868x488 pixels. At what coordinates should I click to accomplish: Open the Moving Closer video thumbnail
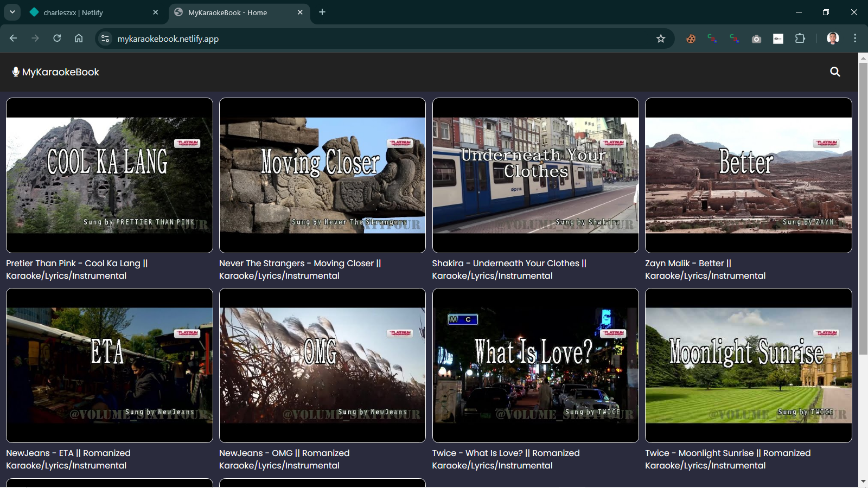tap(322, 175)
